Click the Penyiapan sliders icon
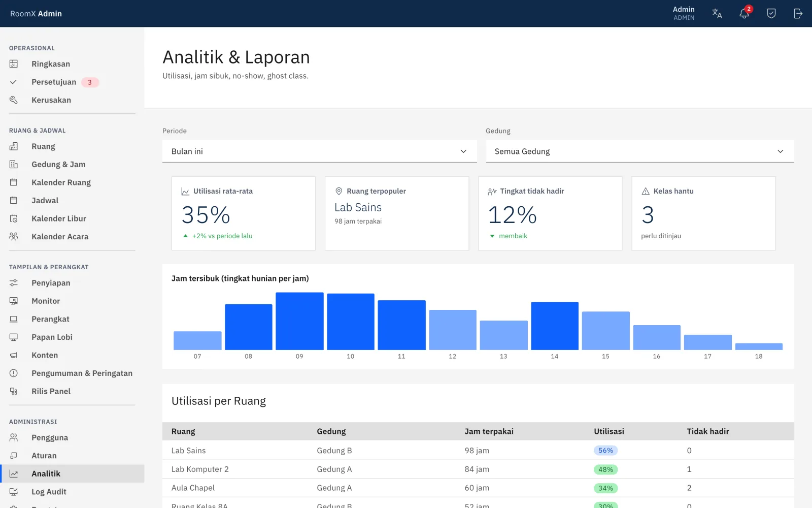The width and height of the screenshot is (812, 508). click(x=14, y=283)
